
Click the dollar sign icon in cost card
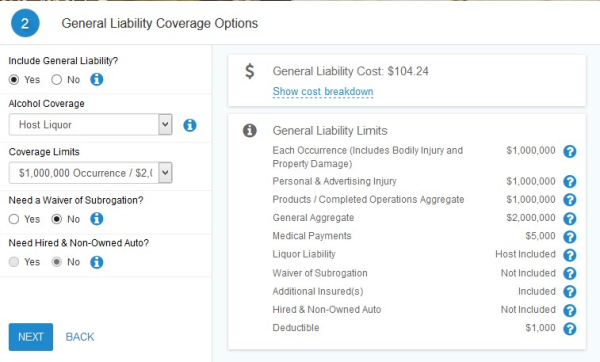pyautogui.click(x=249, y=71)
